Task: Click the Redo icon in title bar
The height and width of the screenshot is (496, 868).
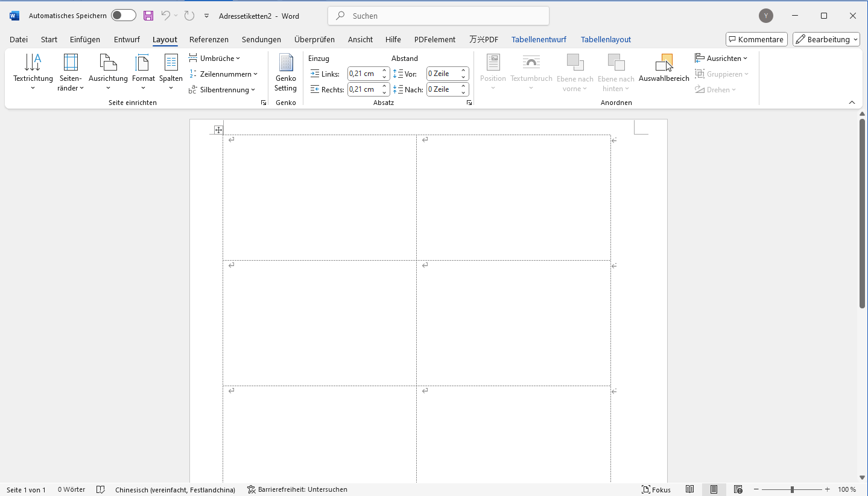Action: pyautogui.click(x=189, y=16)
